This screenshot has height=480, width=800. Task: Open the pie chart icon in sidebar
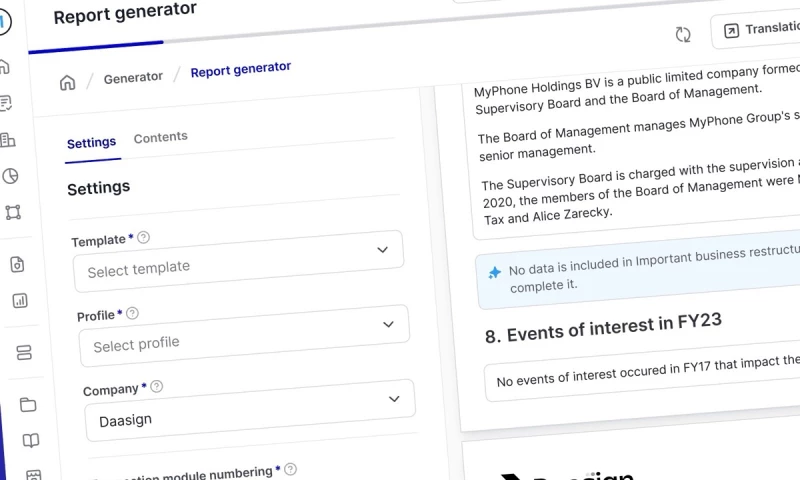tap(10, 176)
